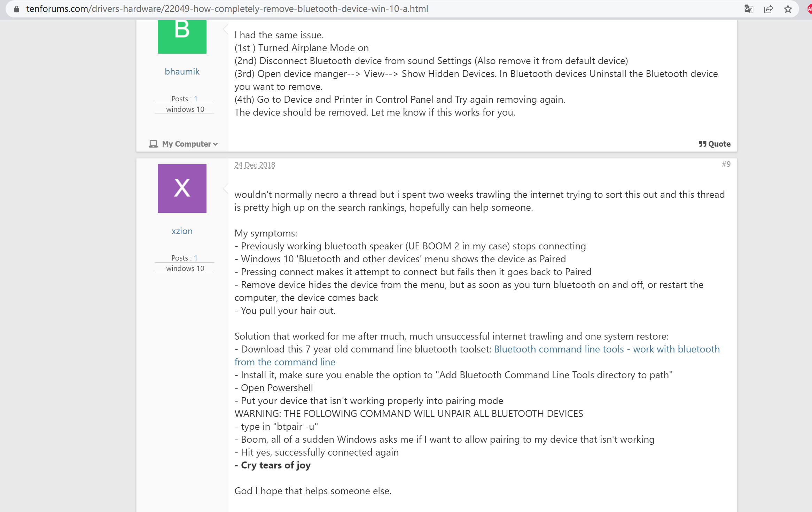Click the #9 post permalink
Viewport: 812px width, 512px height.
tap(726, 164)
